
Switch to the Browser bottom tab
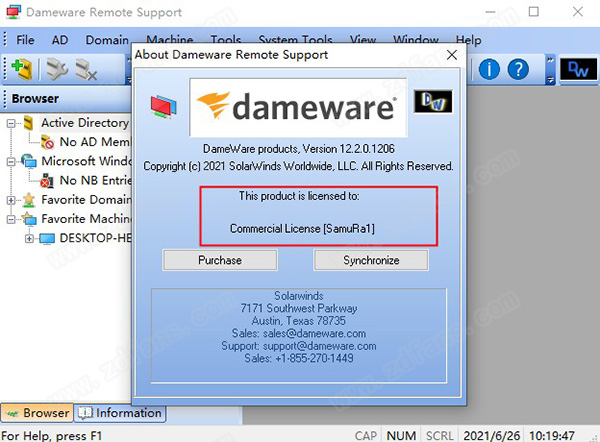pos(37,413)
